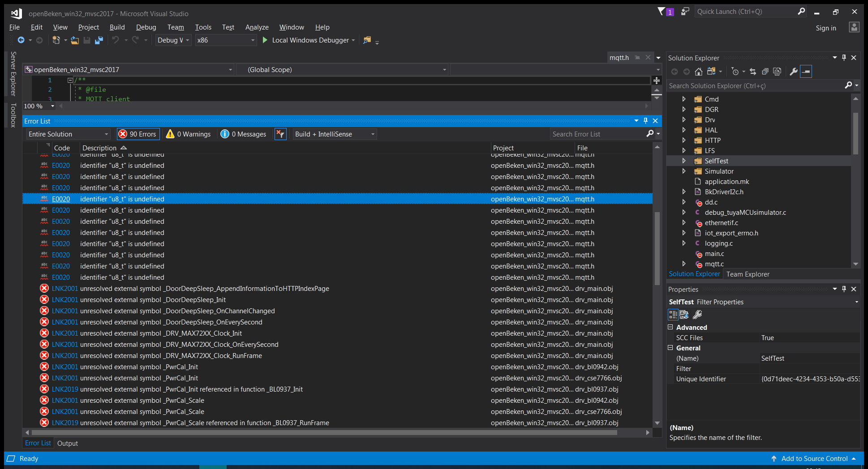Viewport: 868px width, 469px height.
Task: Open the Entire Solution scope dropdown
Action: [69, 134]
